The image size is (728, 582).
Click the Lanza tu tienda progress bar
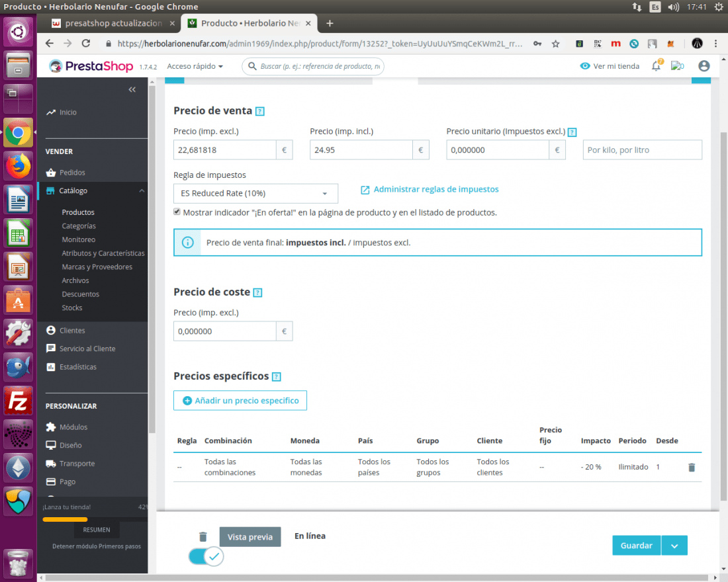(95, 519)
